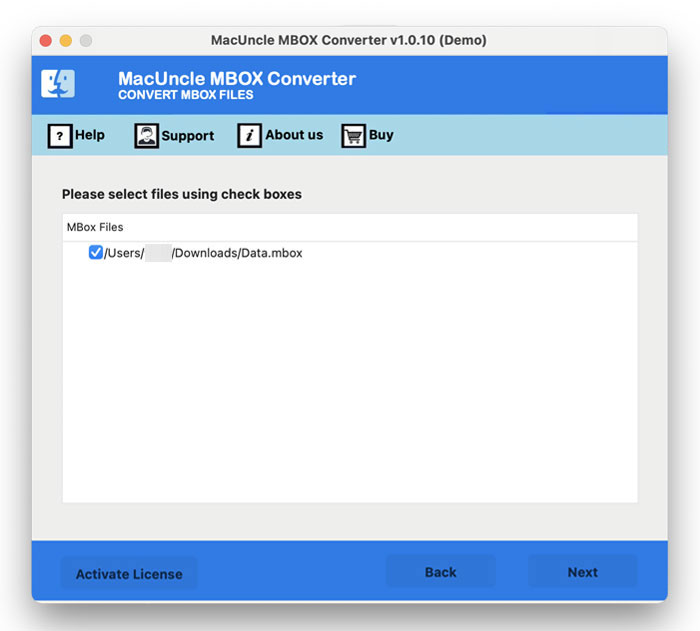Close the window with red button
The image size is (700, 631).
coord(46,41)
